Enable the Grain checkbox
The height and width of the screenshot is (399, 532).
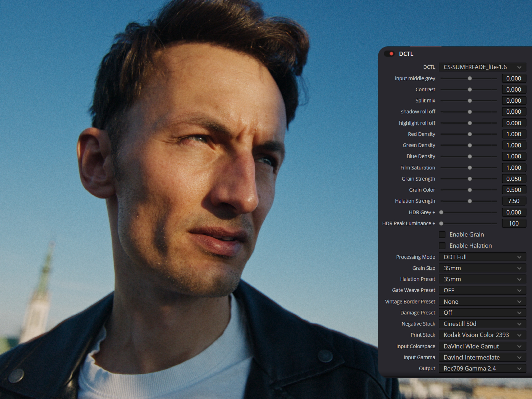click(442, 235)
